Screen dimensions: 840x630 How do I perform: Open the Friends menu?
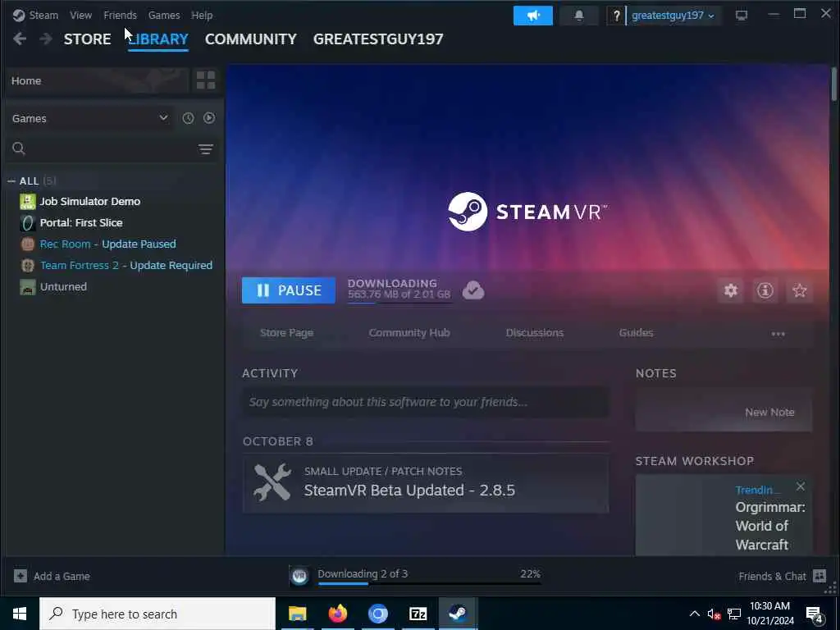pos(120,16)
